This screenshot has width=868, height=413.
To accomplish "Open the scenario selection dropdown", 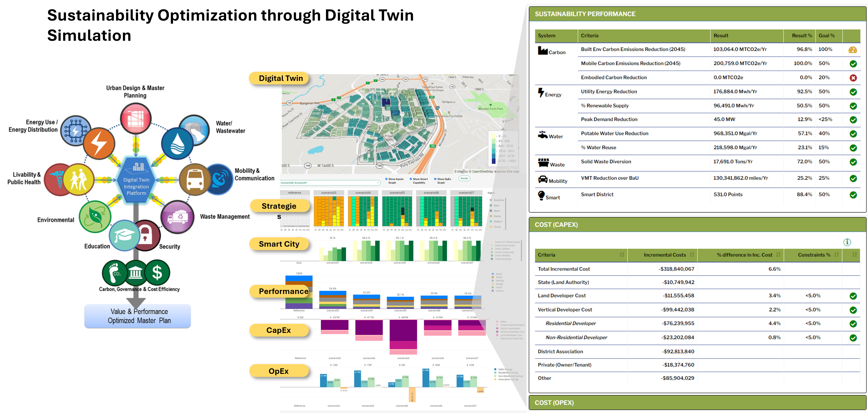I will [x=330, y=182].
